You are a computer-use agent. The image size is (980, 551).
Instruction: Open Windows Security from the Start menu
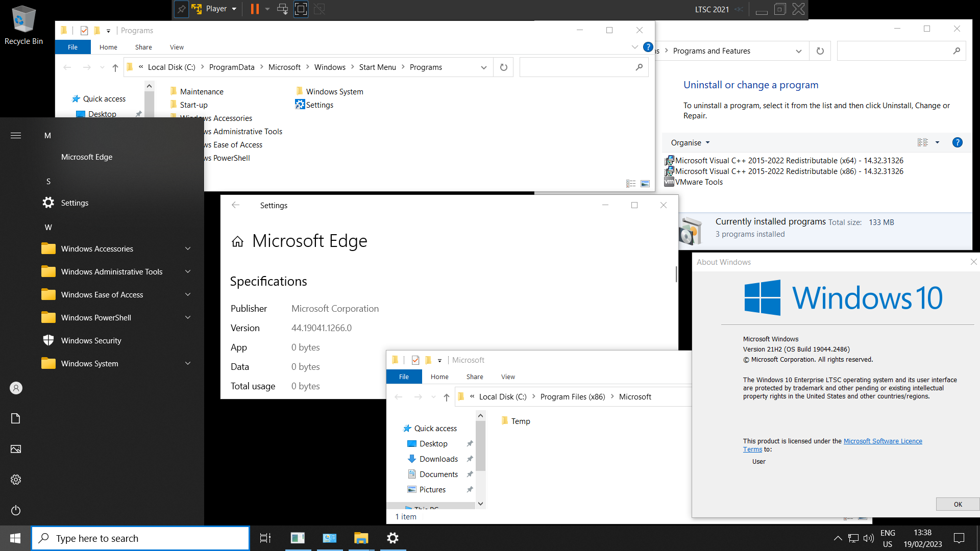[91, 340]
